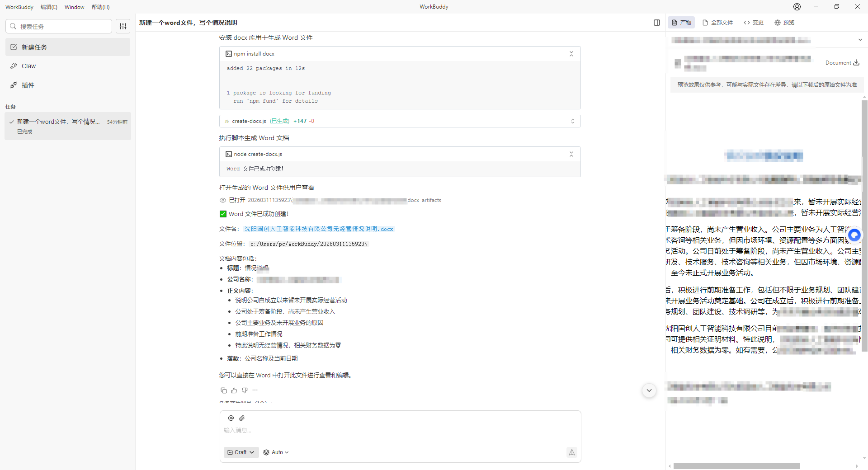Open the Craft mode dropdown
Viewport: 868px width, 470px height.
tap(241, 452)
